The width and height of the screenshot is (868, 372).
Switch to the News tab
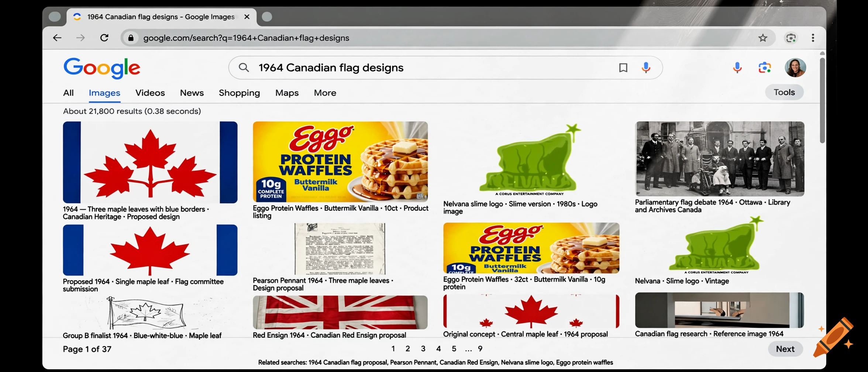coord(192,93)
